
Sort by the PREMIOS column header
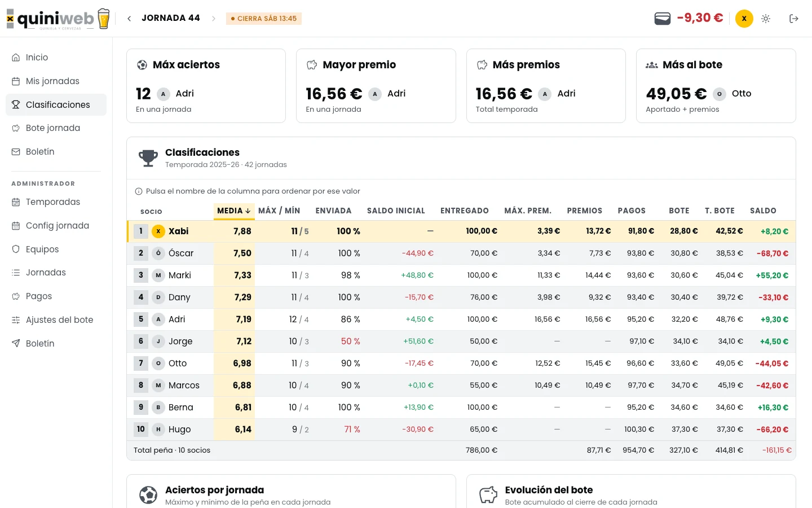click(584, 211)
